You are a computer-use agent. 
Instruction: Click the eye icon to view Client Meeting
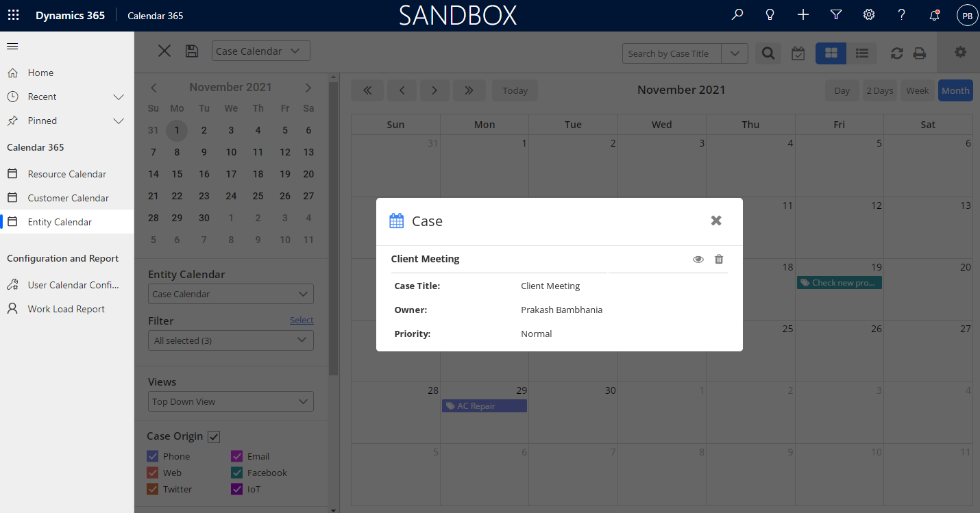(698, 259)
